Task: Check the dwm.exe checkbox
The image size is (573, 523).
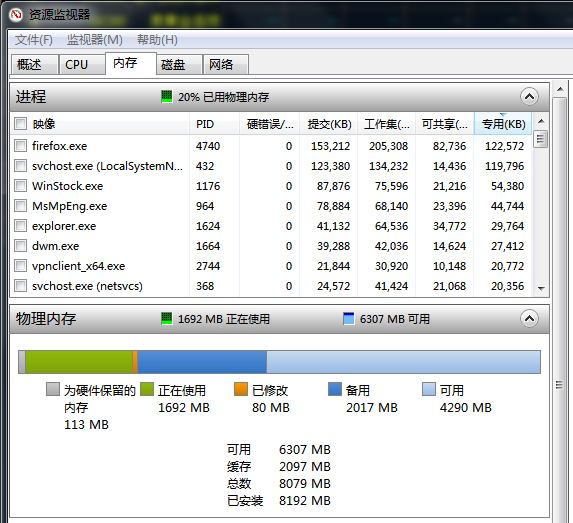Action: (20, 246)
